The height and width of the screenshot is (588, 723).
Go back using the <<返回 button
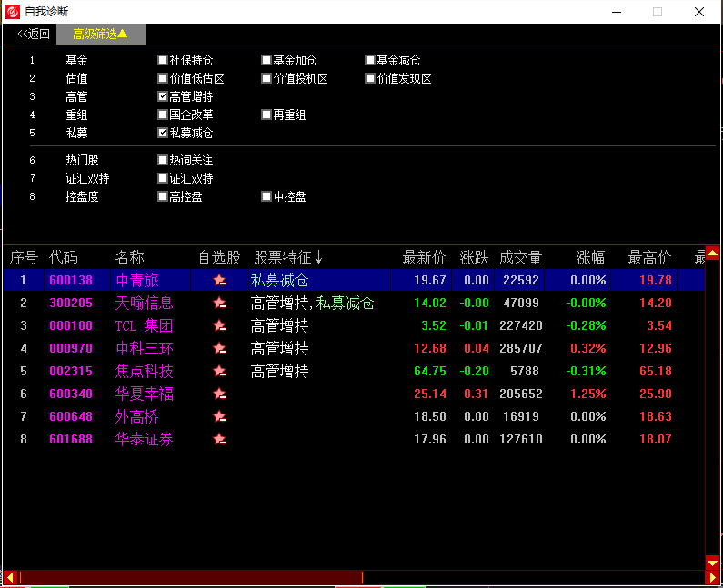[34, 34]
